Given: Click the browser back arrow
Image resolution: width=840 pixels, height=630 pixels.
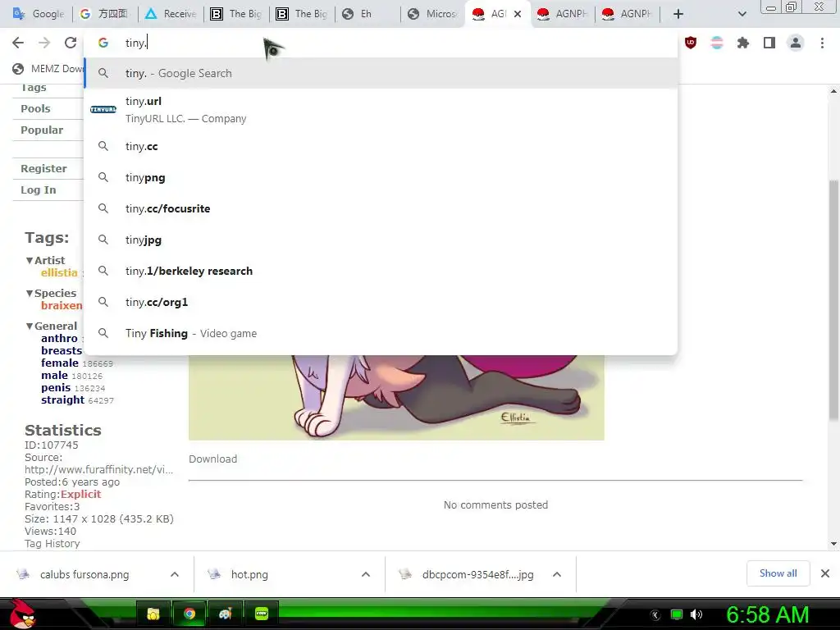Looking at the screenshot, I should click(18, 43).
